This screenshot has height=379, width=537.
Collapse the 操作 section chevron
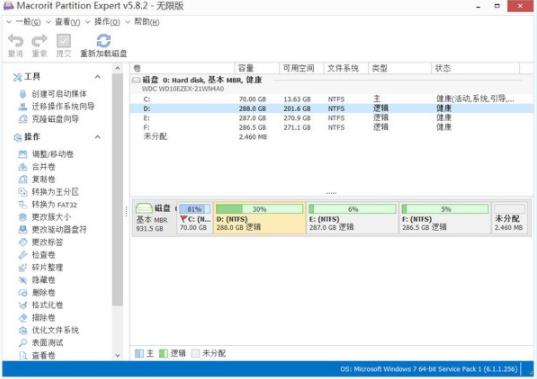pyautogui.click(x=98, y=137)
